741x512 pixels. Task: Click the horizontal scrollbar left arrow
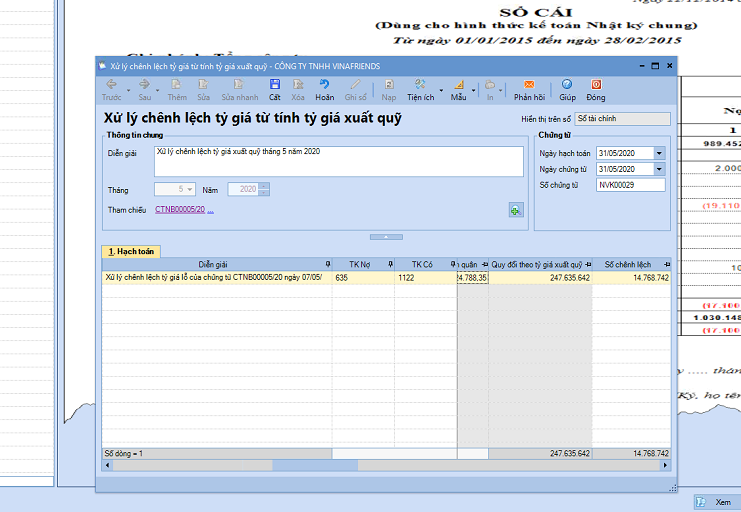point(107,465)
